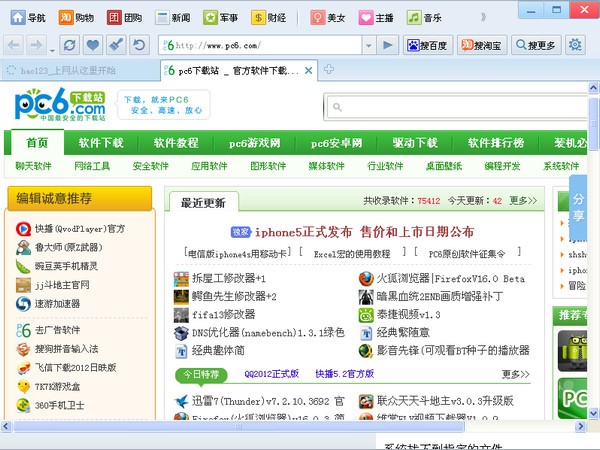The width and height of the screenshot is (600, 450).
Task: Open the dropdown arrow beside forward button
Action: tap(52, 51)
